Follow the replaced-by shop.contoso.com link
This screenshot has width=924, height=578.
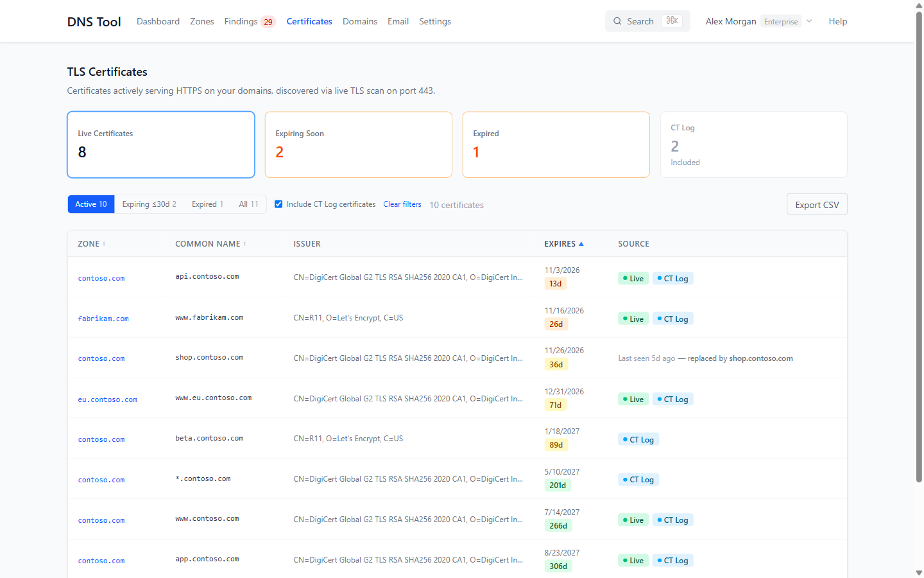coord(761,358)
